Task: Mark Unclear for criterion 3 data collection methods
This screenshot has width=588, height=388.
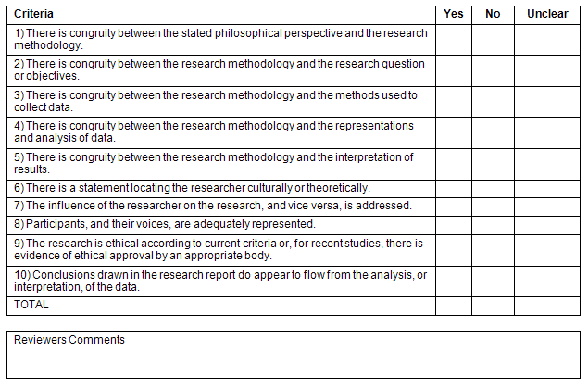Action: pyautogui.click(x=546, y=101)
